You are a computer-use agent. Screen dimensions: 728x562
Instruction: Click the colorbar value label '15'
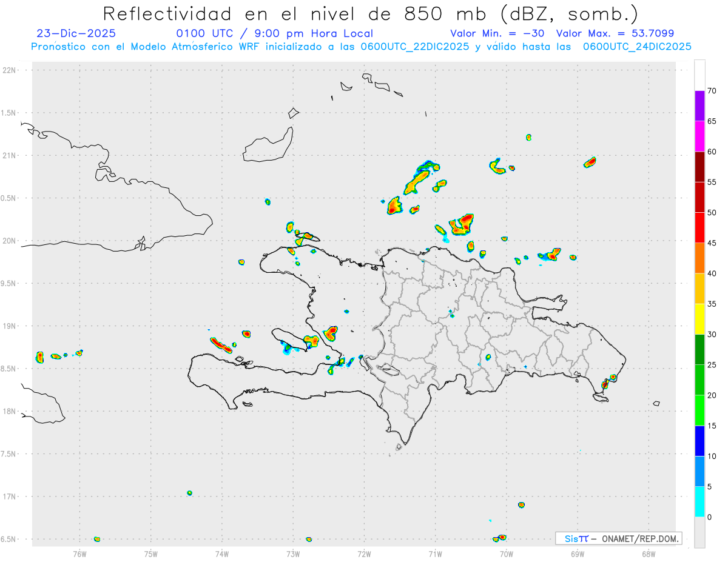pyautogui.click(x=712, y=426)
